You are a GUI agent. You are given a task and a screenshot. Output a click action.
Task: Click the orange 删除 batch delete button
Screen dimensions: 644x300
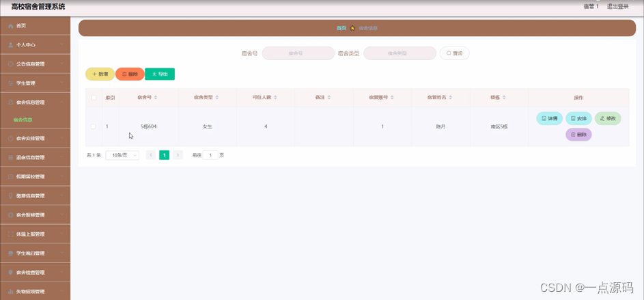coord(130,74)
